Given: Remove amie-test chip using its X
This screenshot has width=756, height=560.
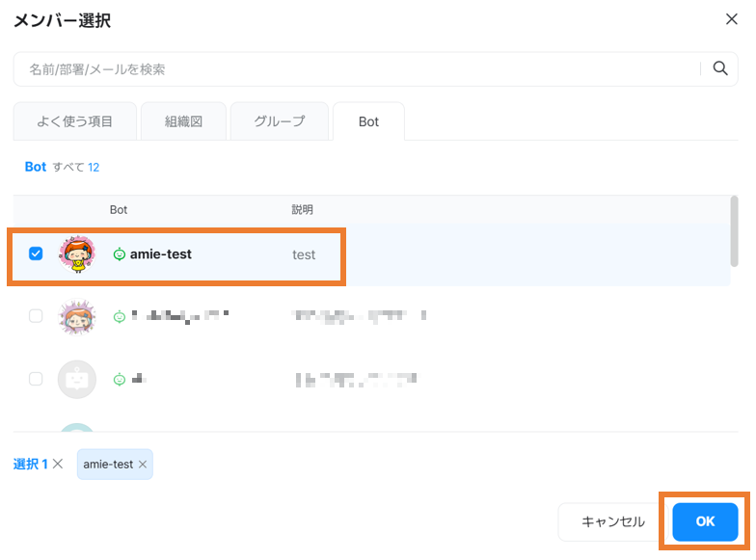Looking at the screenshot, I should 143,465.
